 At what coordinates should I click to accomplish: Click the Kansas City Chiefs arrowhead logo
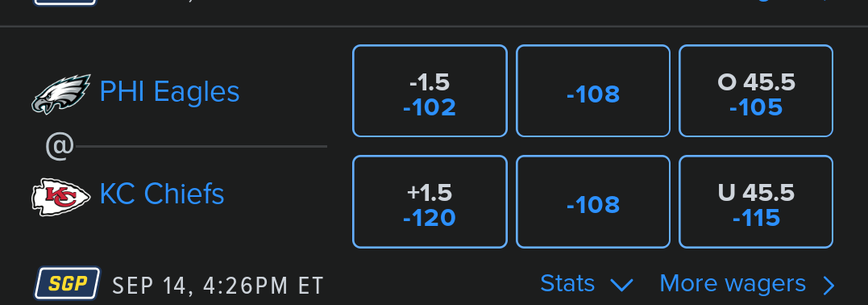click(x=61, y=196)
